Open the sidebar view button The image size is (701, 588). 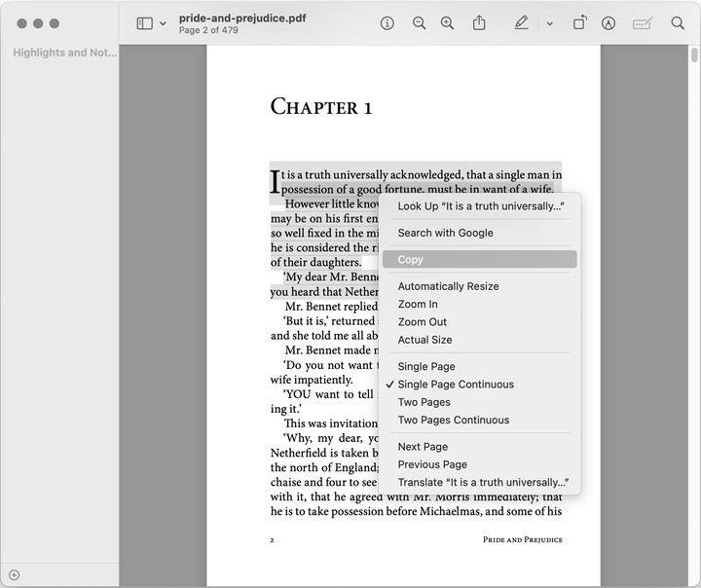pos(144,23)
